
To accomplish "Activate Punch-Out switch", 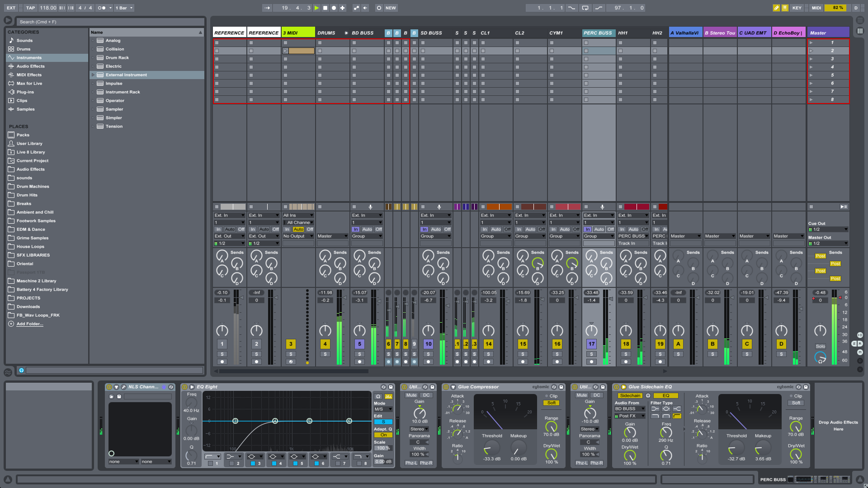I will tap(599, 8).
